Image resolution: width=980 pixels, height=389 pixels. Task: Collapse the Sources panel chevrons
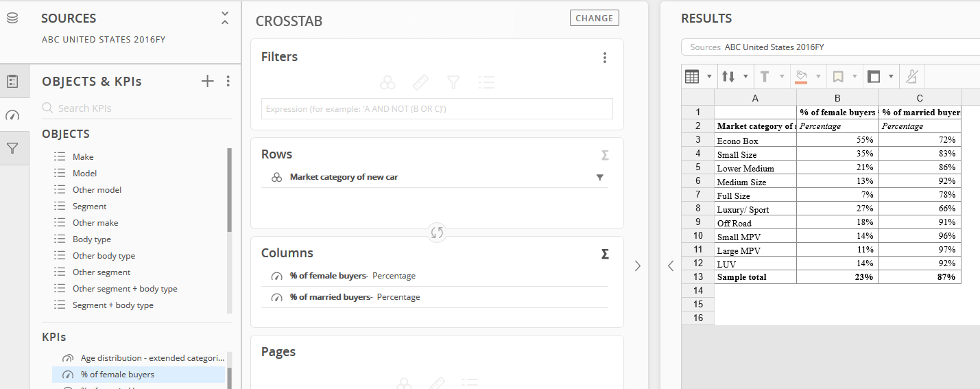click(x=225, y=19)
